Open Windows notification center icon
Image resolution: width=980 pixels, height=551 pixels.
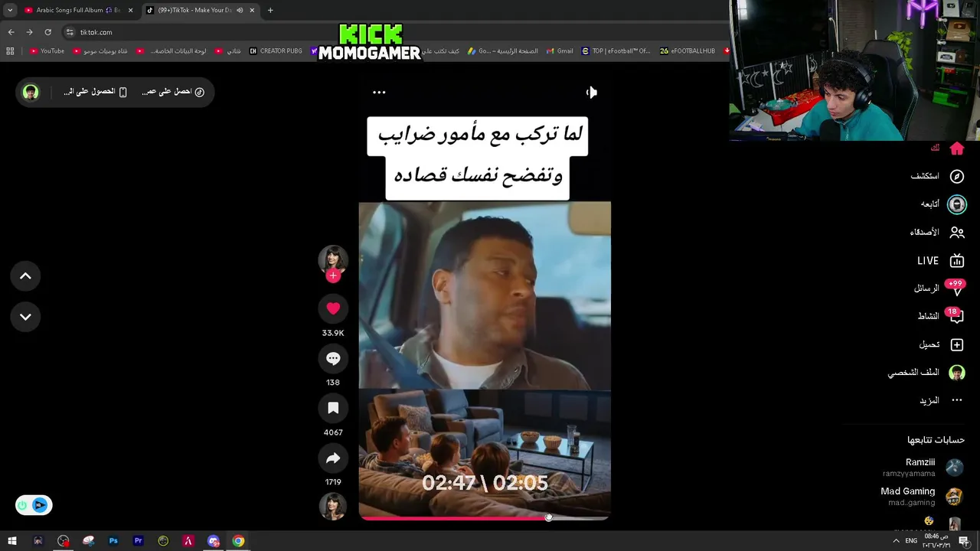964,541
